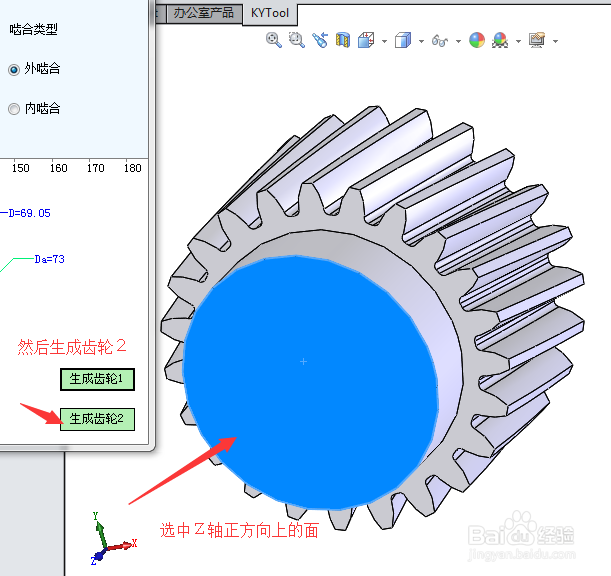Image resolution: width=611 pixels, height=576 pixels.
Task: Switch to the KYTool tab
Action: tap(270, 13)
